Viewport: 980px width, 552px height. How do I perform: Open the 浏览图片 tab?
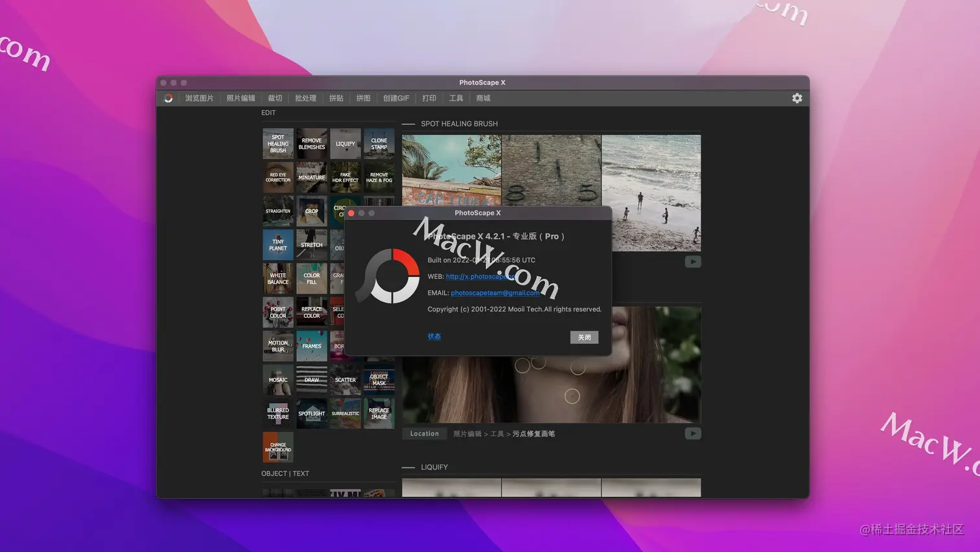pyautogui.click(x=199, y=98)
